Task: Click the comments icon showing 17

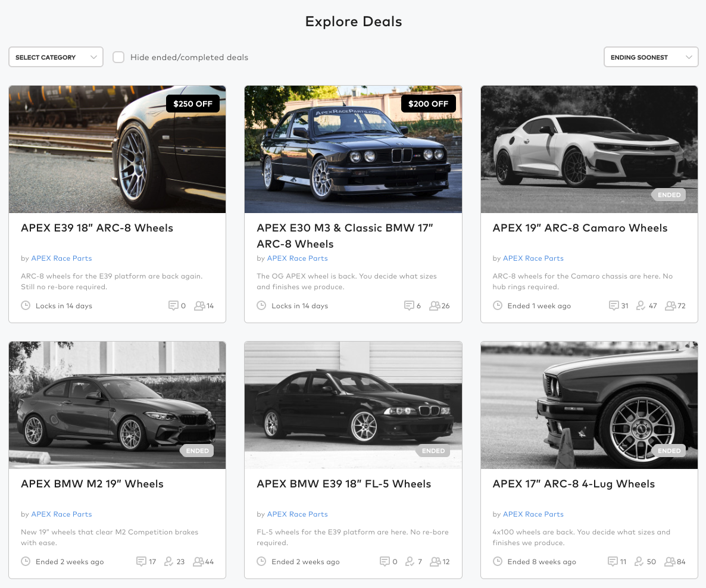Action: [x=141, y=561]
